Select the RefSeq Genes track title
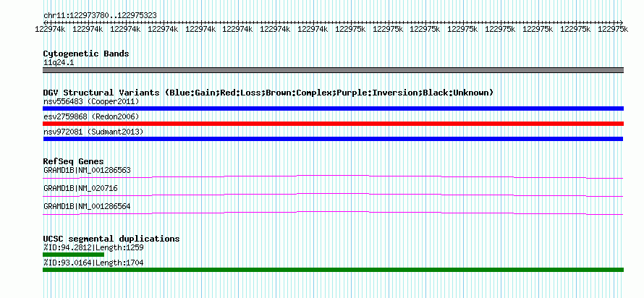The width and height of the screenshot is (644, 298). coord(74,161)
